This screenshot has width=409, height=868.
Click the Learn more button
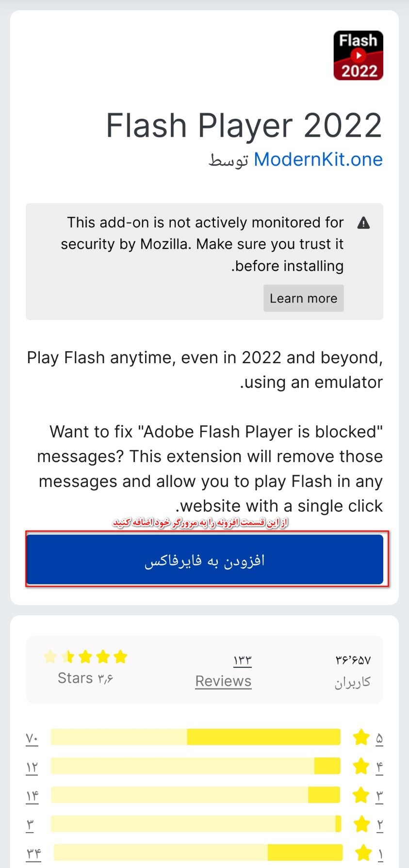304,298
